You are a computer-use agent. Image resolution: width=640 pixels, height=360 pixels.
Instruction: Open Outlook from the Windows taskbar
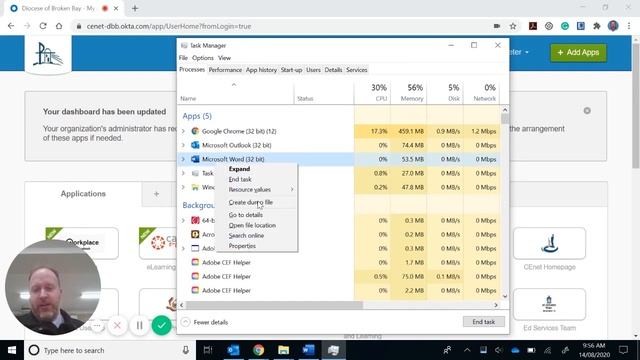[233, 350]
